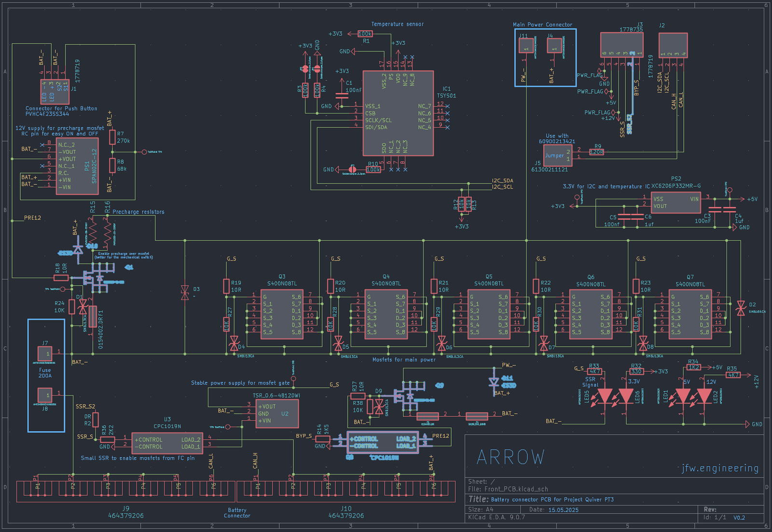Click the 'Use with 60900213421' note

557,139
